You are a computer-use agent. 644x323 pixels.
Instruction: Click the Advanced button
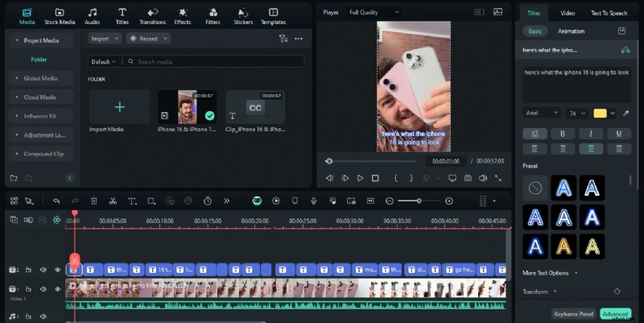615,313
